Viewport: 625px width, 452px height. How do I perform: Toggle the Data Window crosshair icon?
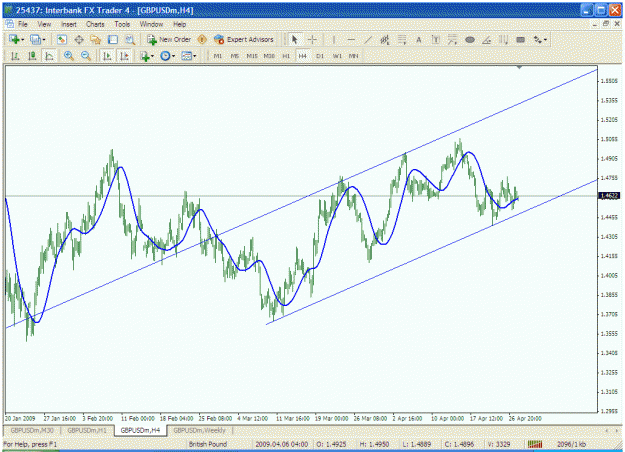79,39
